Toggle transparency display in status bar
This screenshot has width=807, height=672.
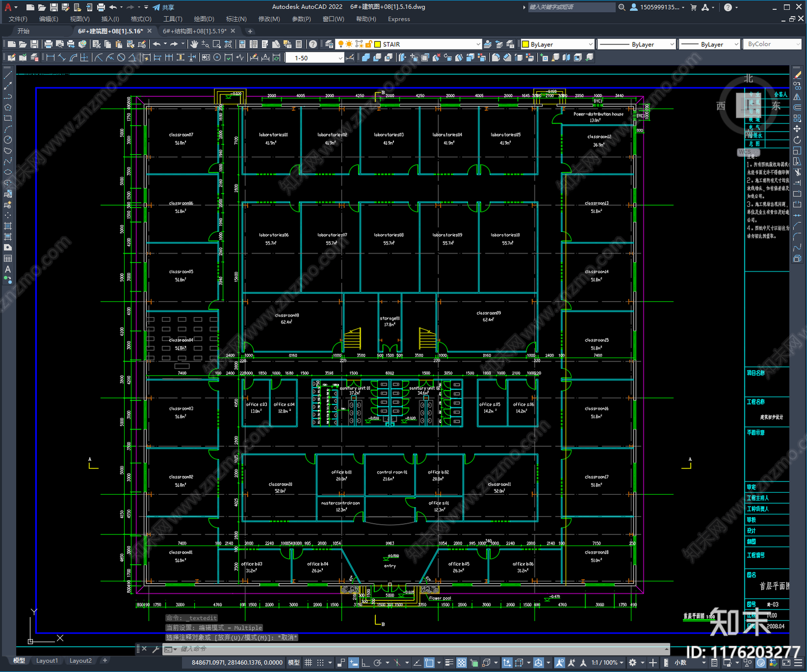tap(462, 662)
